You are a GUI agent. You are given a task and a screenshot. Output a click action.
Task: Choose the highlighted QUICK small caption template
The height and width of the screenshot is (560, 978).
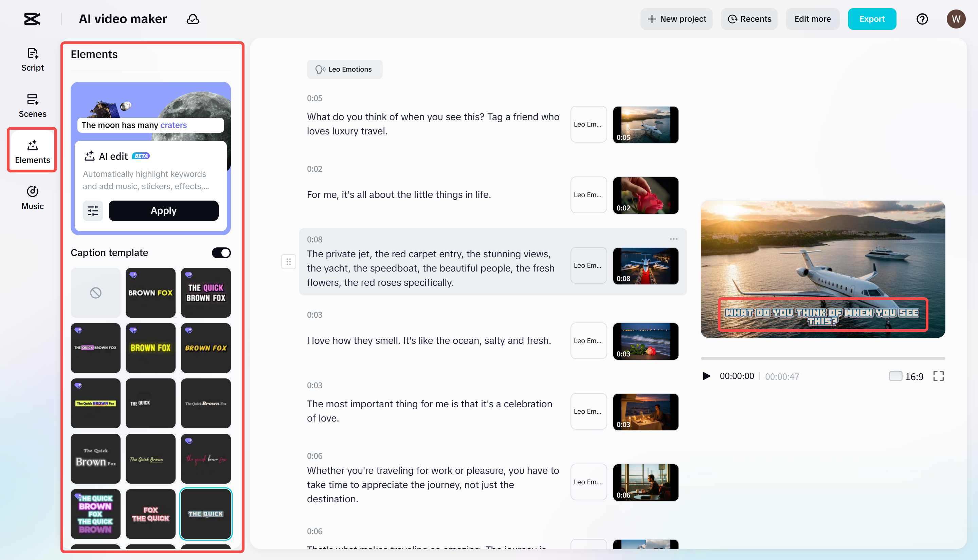(95, 348)
